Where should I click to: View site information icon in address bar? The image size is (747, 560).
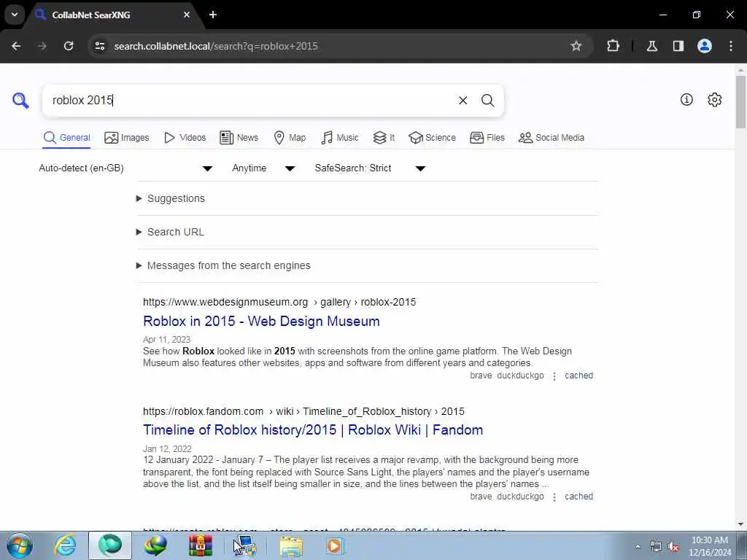click(99, 46)
